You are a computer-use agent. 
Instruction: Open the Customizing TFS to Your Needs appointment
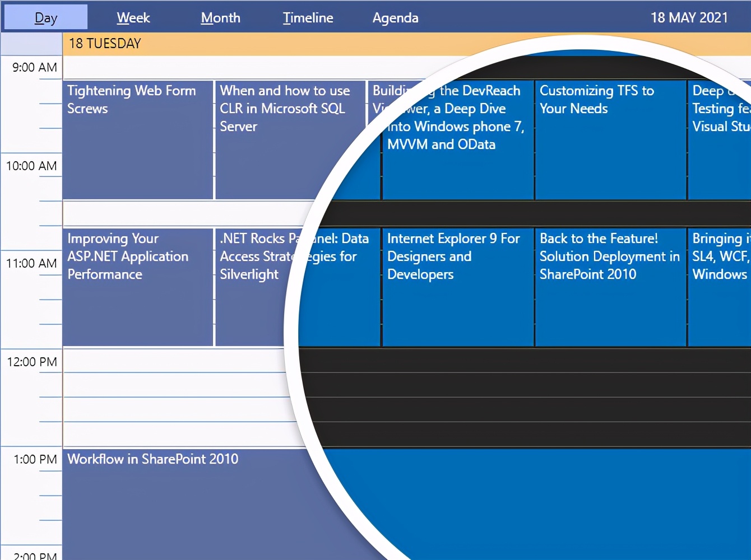pos(610,140)
